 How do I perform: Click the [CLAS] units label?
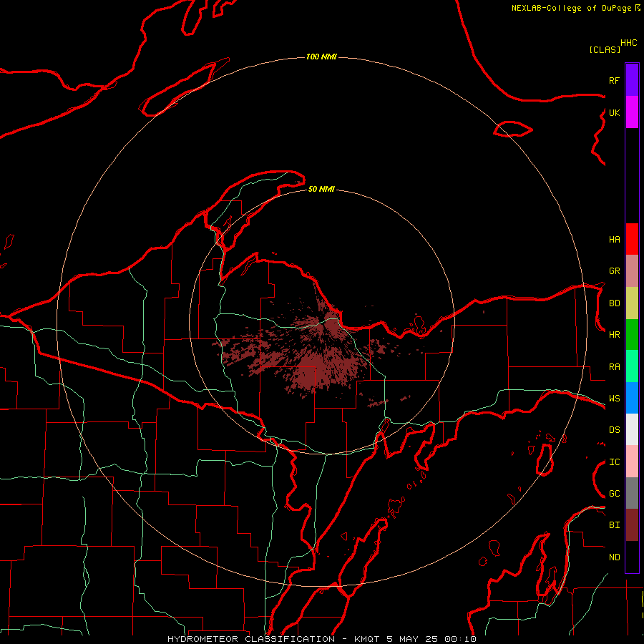click(605, 49)
